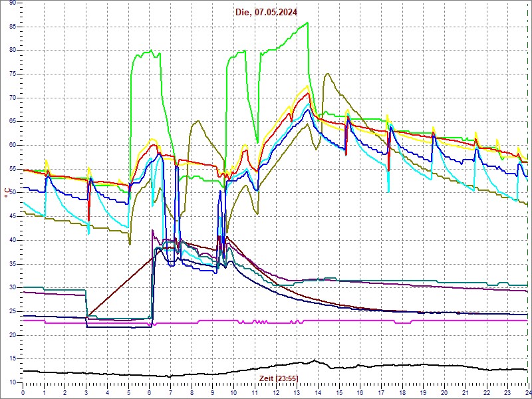Click hour 17 on the time axis

coord(381,392)
